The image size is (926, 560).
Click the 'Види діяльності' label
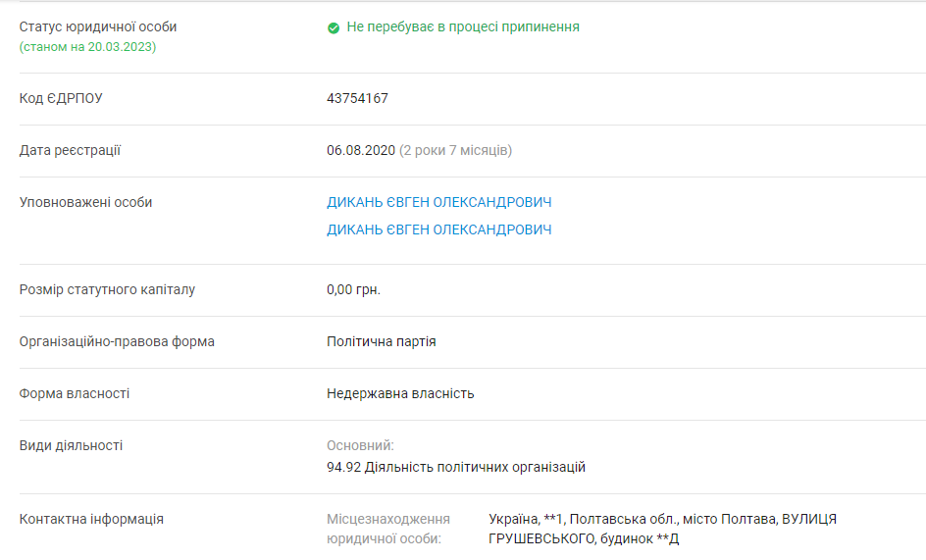[x=71, y=445]
